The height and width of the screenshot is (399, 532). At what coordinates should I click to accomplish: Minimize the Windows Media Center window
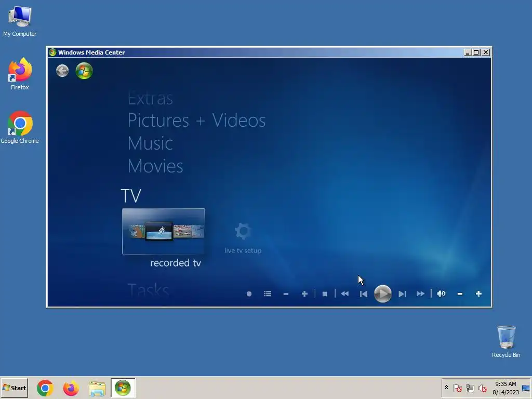467,52
